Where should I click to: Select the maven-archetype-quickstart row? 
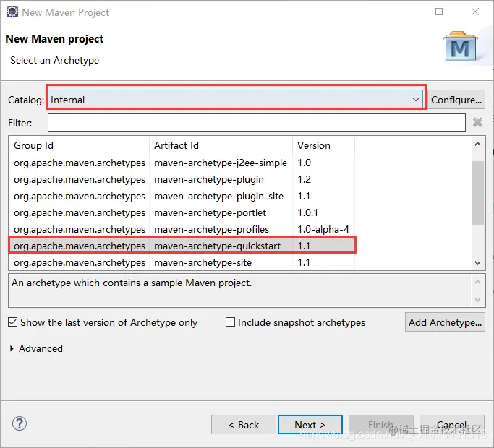coord(182,246)
